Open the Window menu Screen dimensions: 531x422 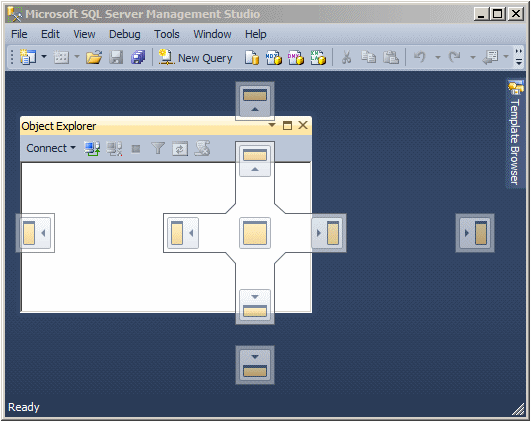[212, 34]
